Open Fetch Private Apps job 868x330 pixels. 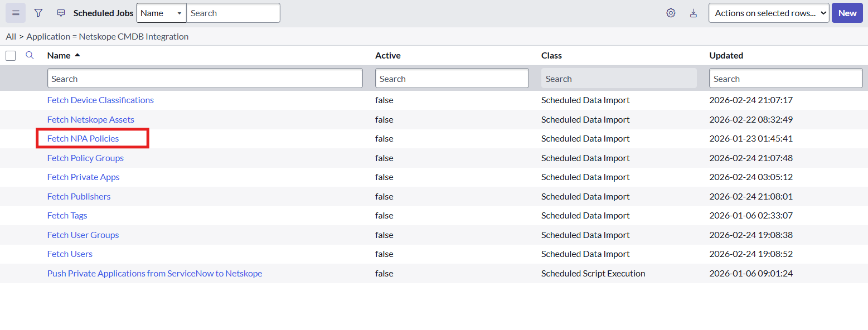tap(84, 177)
